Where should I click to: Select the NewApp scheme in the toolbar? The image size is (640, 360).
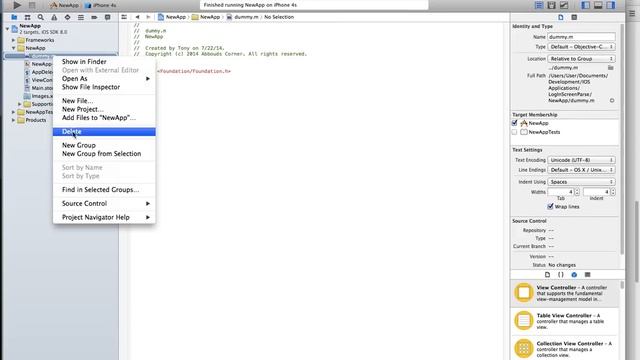point(64,5)
